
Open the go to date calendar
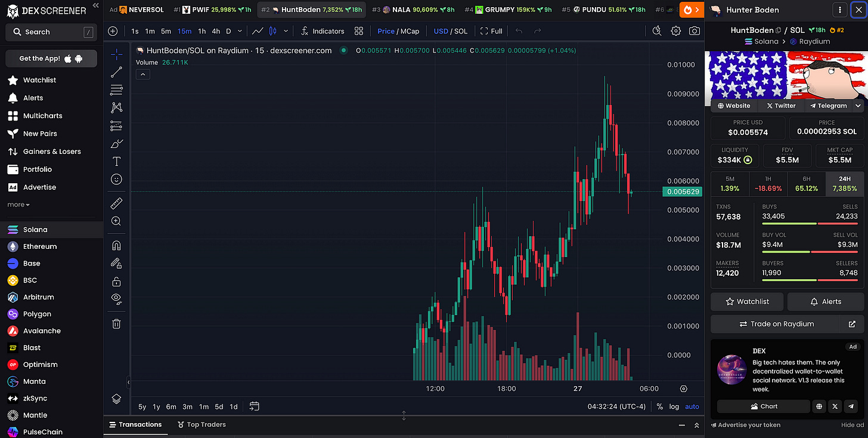(255, 406)
